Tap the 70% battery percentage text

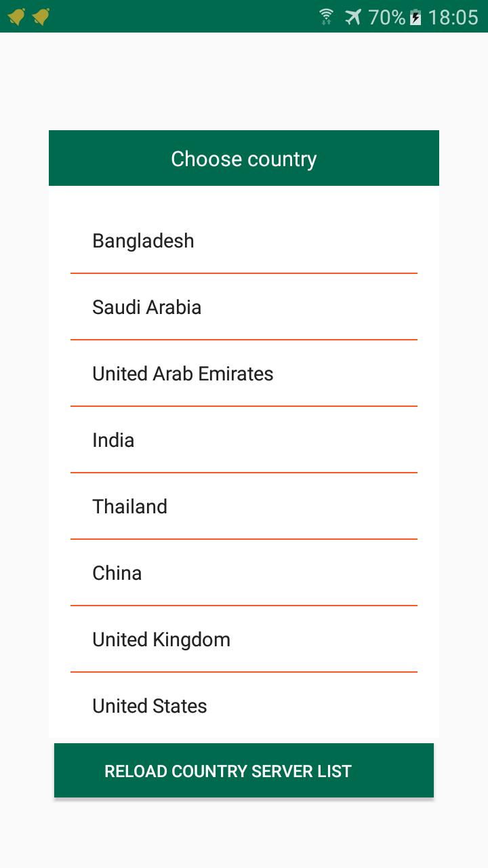[386, 17]
